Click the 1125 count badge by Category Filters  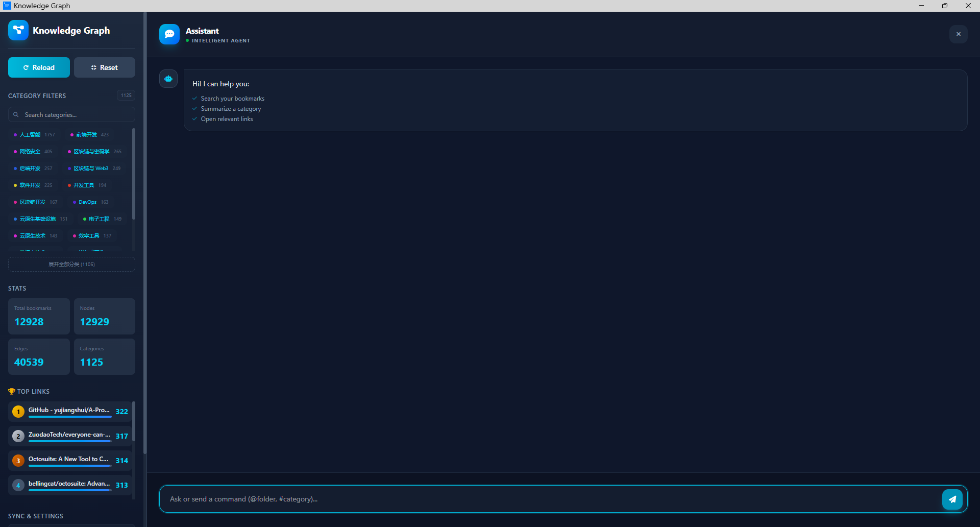(126, 95)
